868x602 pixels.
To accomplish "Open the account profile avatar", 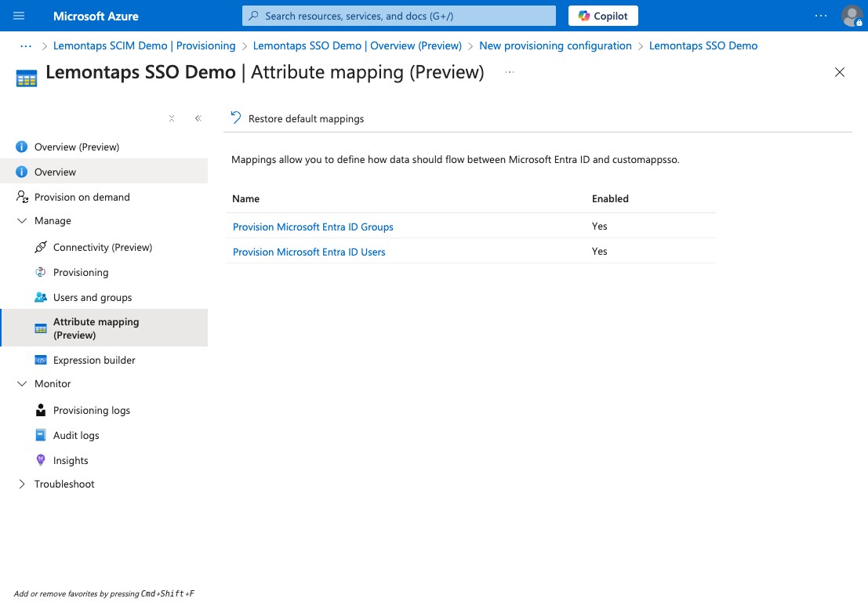I will pos(852,16).
